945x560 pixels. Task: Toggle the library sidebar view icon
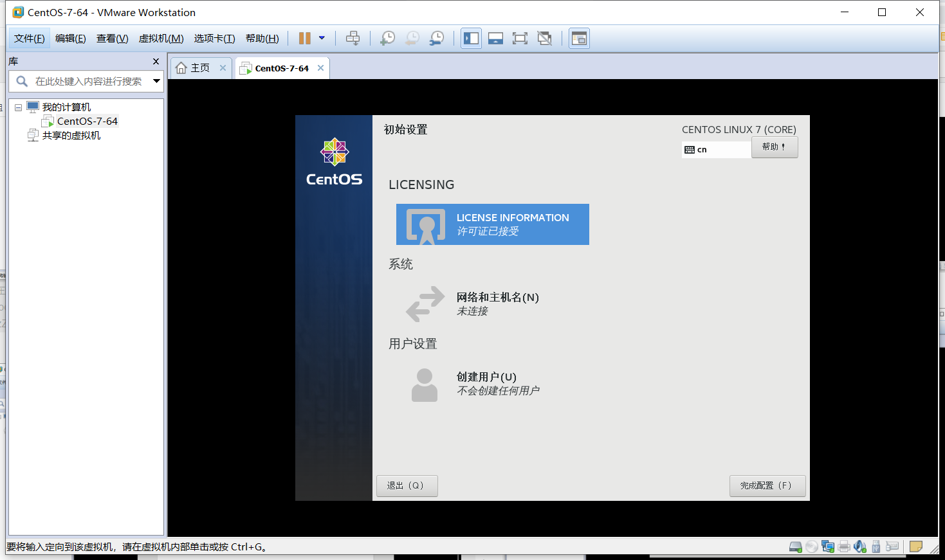tap(472, 39)
